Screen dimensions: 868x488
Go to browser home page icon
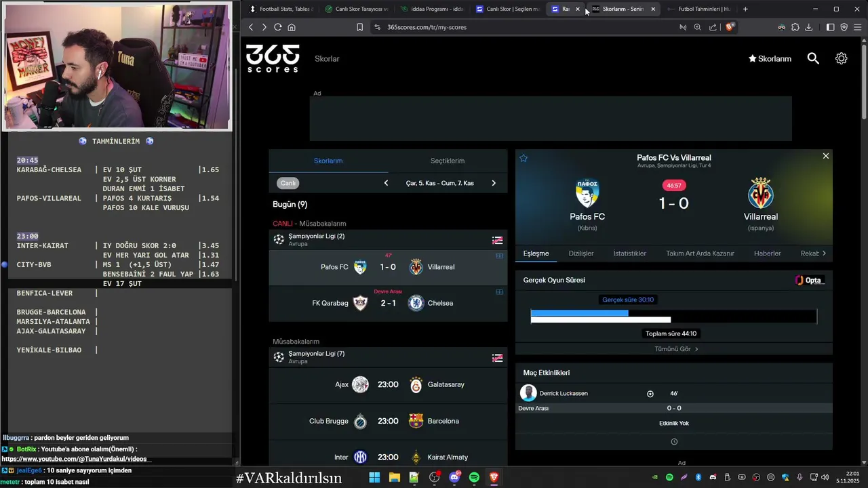tap(292, 27)
